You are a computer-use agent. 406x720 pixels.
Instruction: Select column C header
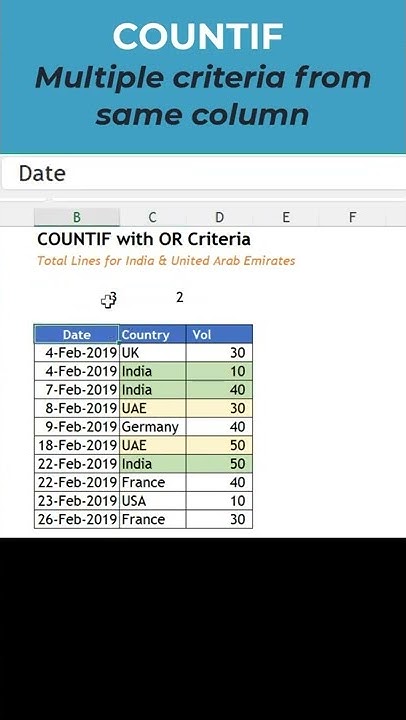pyautogui.click(x=152, y=217)
